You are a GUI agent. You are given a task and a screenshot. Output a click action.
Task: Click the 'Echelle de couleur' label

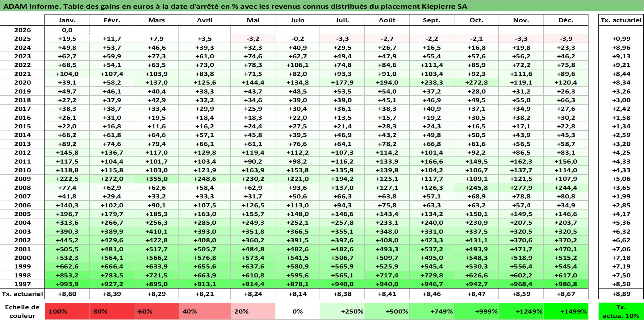[23, 311]
